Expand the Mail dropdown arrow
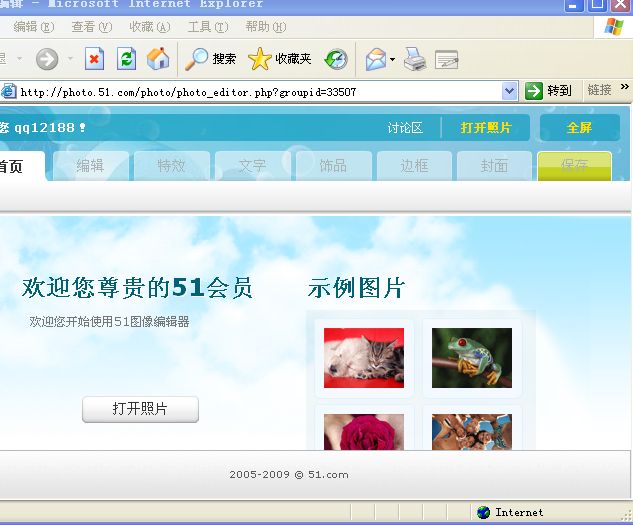The image size is (633, 525). (x=392, y=59)
